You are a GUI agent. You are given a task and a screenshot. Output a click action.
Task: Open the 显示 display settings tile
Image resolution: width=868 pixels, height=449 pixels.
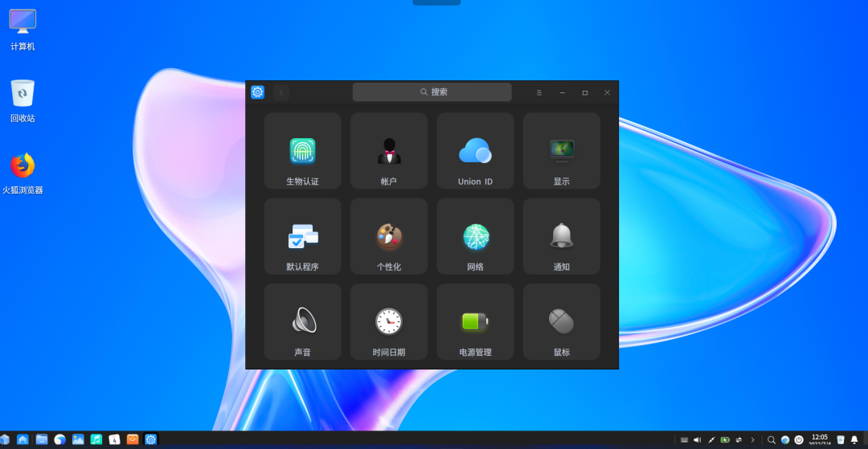click(561, 150)
